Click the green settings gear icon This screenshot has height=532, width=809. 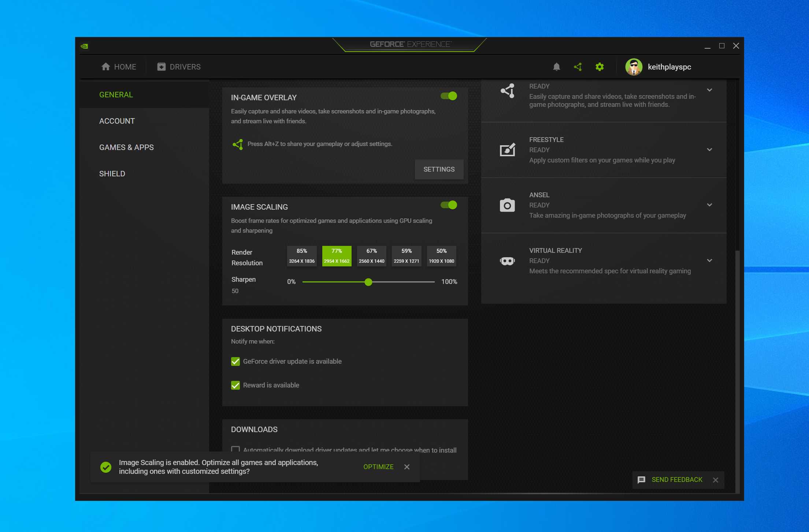pyautogui.click(x=600, y=67)
